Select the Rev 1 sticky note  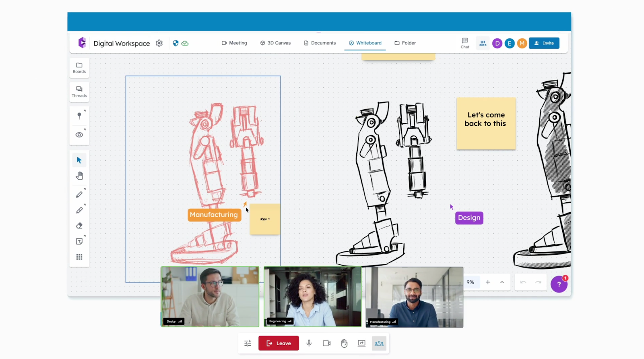click(265, 219)
